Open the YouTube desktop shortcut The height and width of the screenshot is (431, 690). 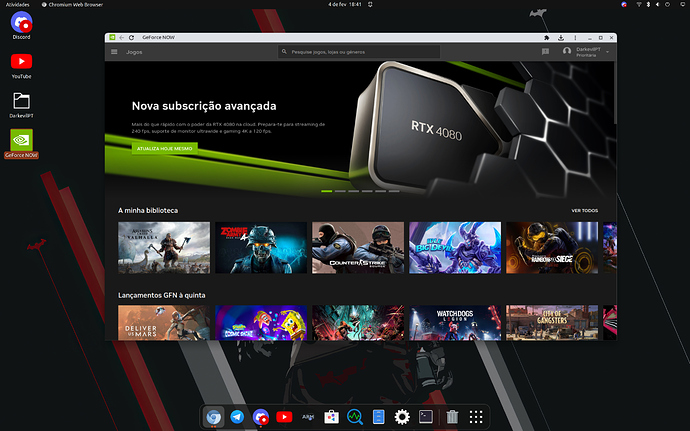coord(21,65)
